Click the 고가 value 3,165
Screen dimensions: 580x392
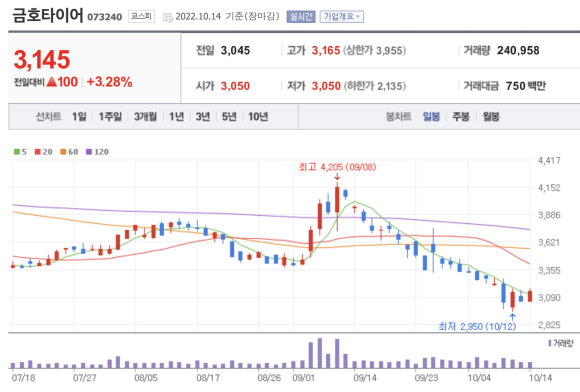326,50
